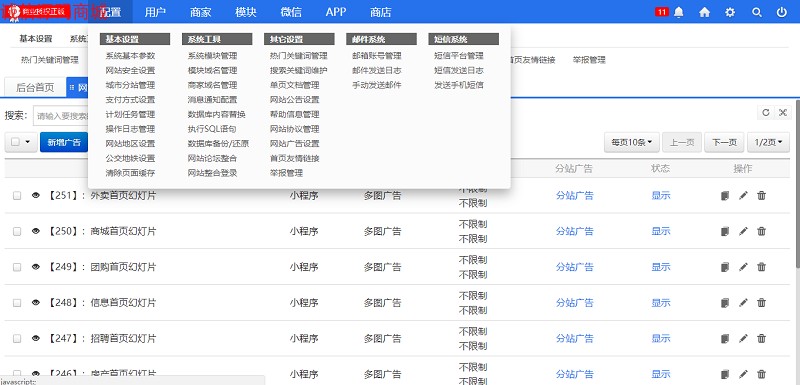Open the 微信 top menu

pos(291,12)
